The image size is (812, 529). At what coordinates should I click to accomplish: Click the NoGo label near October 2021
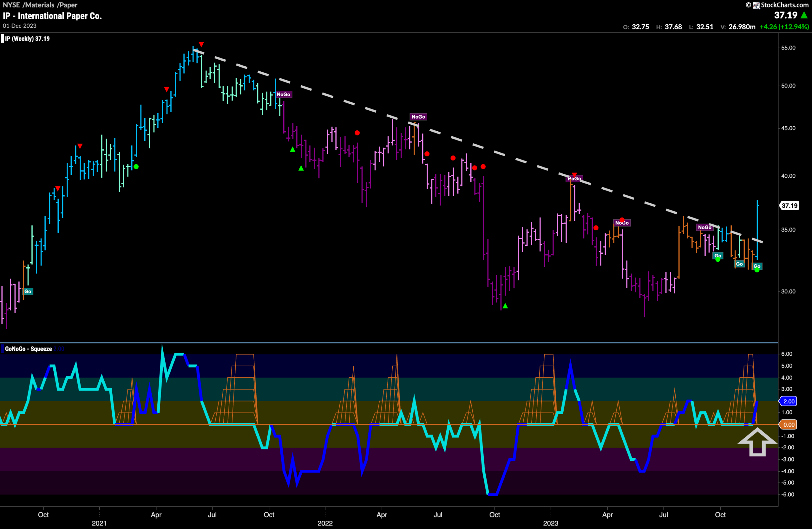point(284,95)
